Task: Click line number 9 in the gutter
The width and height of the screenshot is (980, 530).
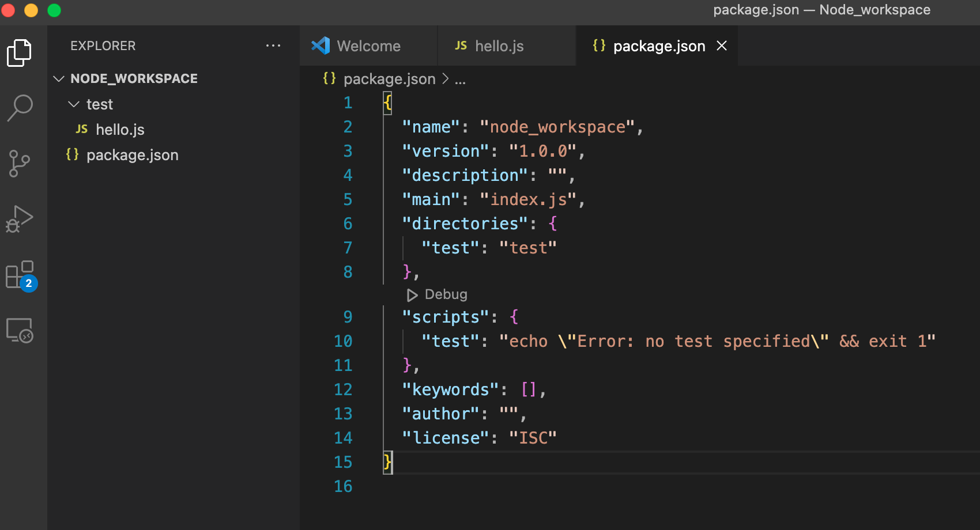Action: pyautogui.click(x=348, y=317)
